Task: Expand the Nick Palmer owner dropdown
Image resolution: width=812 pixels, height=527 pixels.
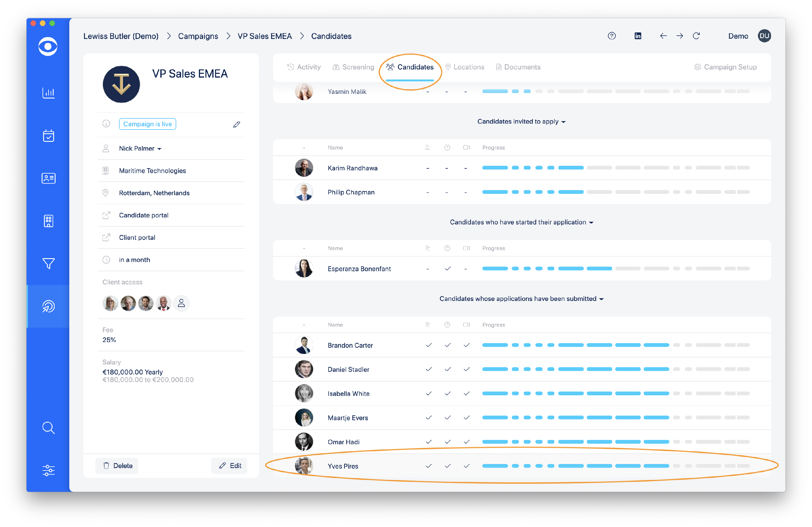Action: click(x=140, y=148)
